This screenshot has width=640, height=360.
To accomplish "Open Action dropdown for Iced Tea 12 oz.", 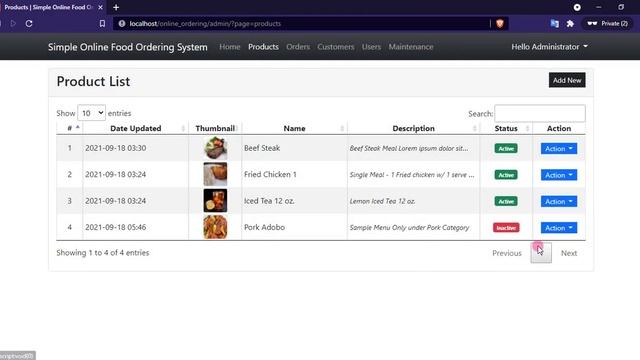I will (559, 202).
